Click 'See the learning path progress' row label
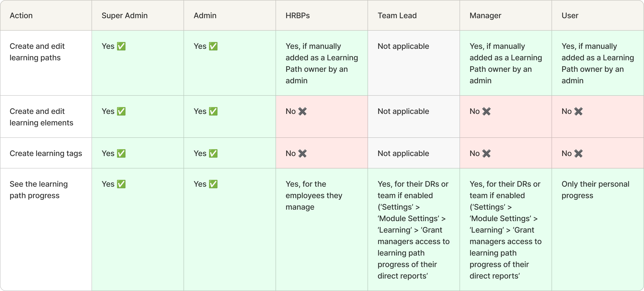Screen dimensions: 644x291 tap(39, 190)
